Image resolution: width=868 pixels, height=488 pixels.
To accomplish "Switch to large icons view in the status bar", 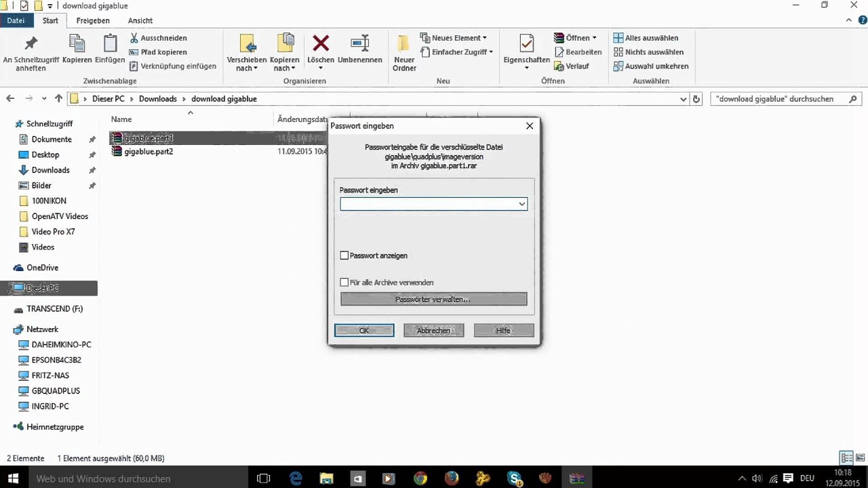I will [860, 458].
